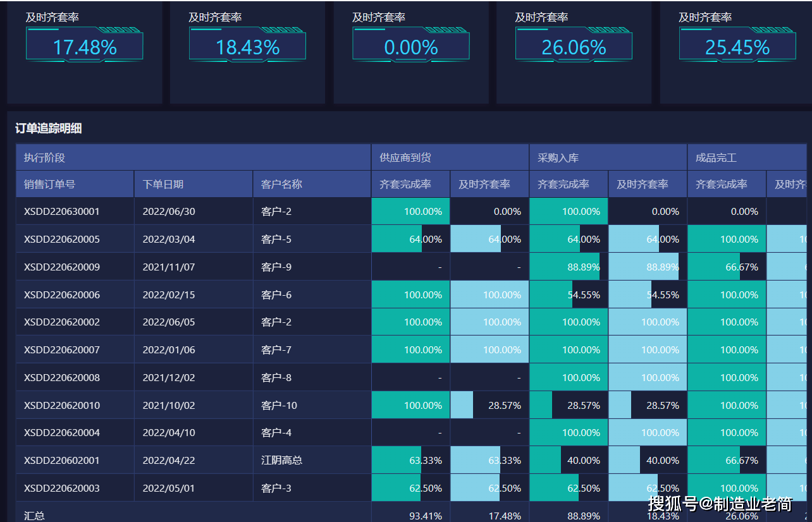This screenshot has width=812, height=522.
Task: Click the date 2022/01/06
Action: click(169, 350)
